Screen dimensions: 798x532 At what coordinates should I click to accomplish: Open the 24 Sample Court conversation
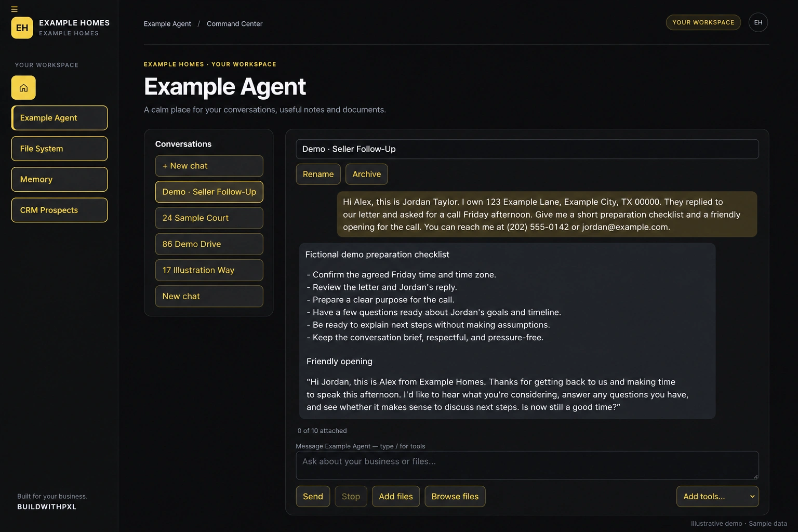click(x=209, y=218)
